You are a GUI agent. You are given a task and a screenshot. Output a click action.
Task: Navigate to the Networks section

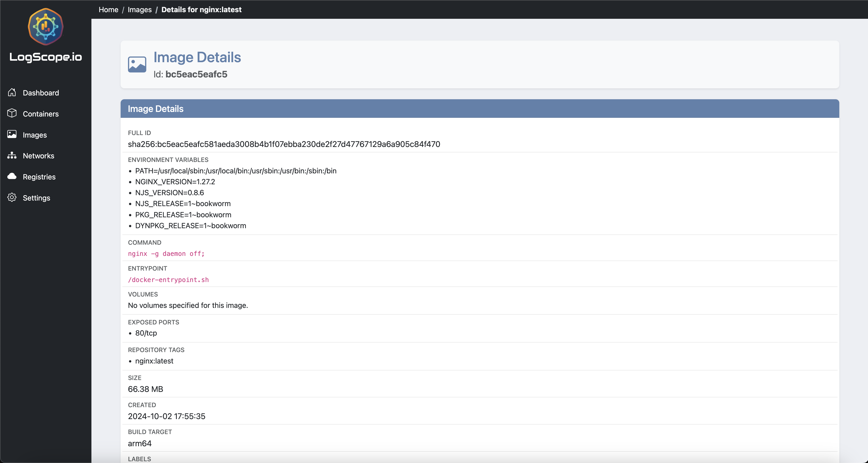click(x=38, y=156)
